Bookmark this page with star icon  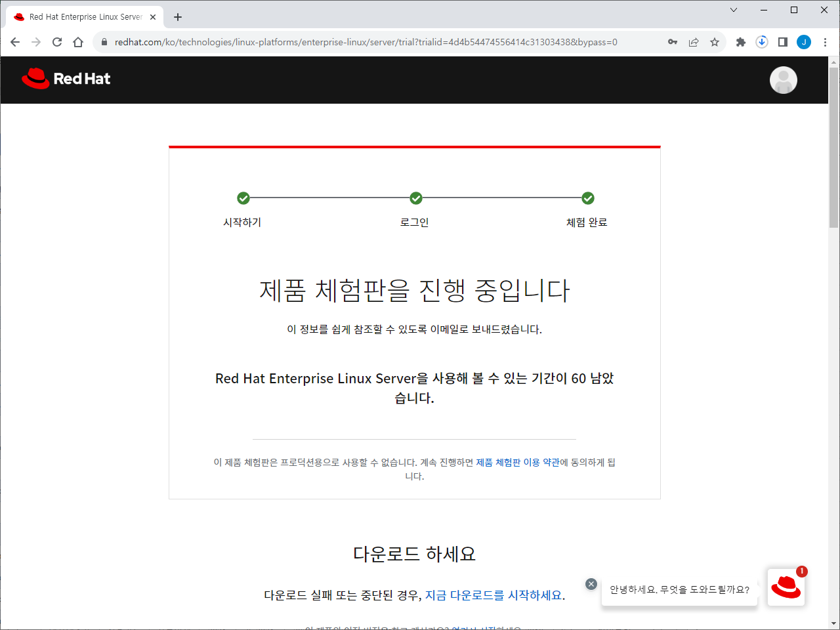tap(715, 42)
